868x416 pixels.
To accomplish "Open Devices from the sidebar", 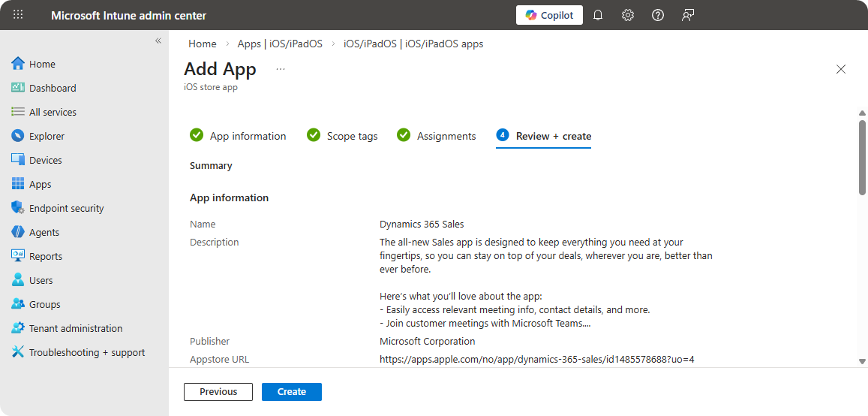I will (45, 160).
